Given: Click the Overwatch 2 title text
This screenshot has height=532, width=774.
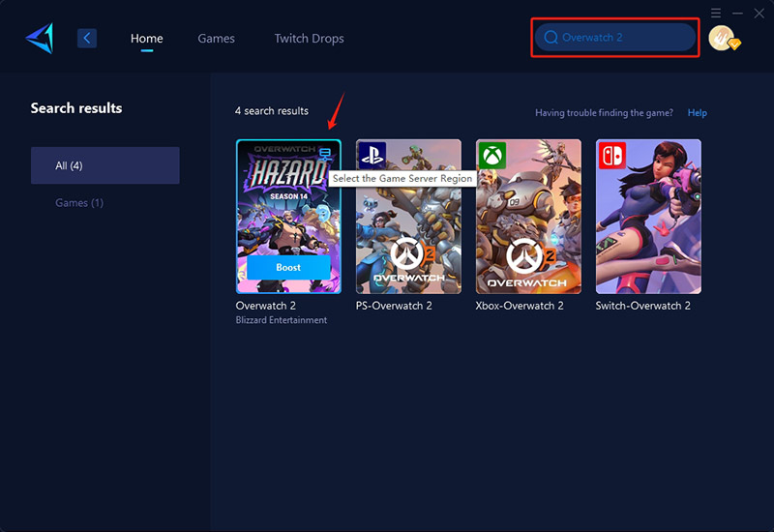Looking at the screenshot, I should click(265, 306).
